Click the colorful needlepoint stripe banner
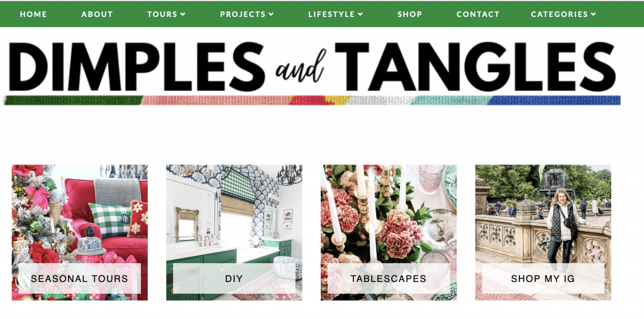 pyautogui.click(x=312, y=100)
